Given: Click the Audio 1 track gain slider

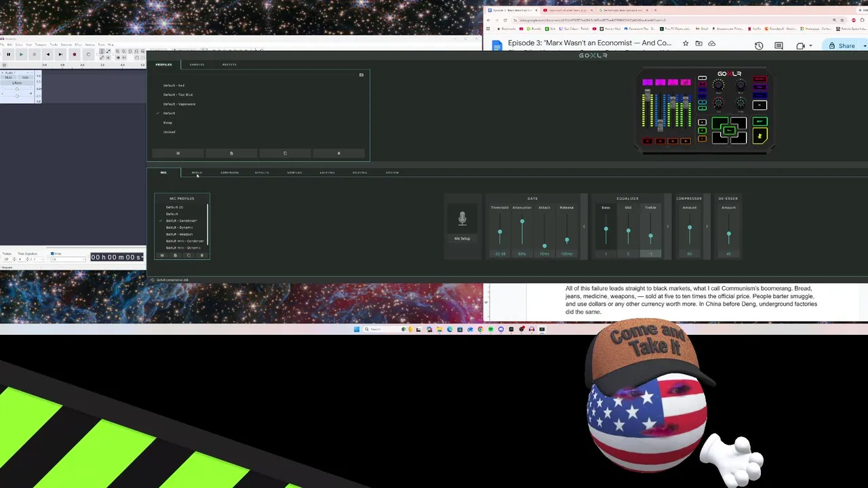Looking at the screenshot, I should [17, 89].
